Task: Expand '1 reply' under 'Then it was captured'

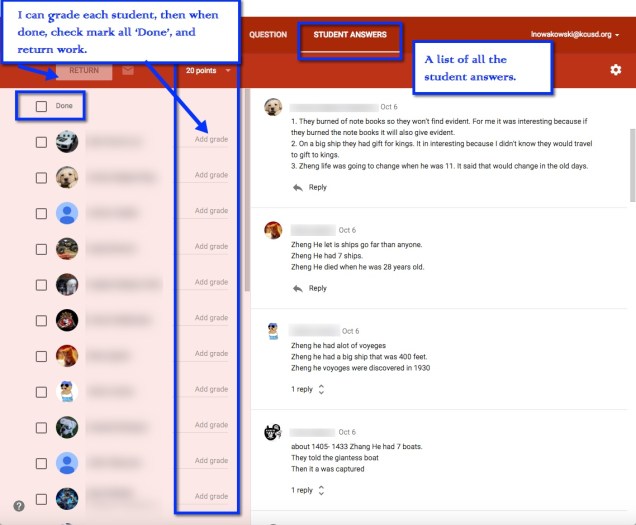Action: (x=308, y=490)
